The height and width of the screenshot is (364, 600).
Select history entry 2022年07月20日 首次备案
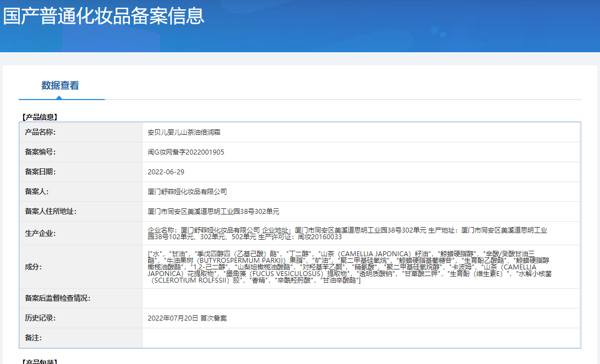pyautogui.click(x=187, y=318)
